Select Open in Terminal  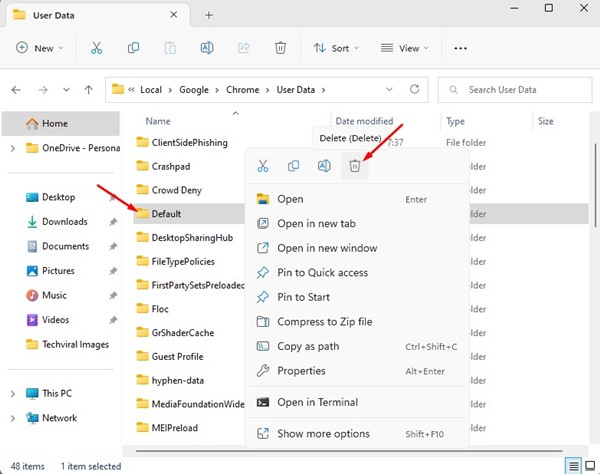[x=357, y=402]
